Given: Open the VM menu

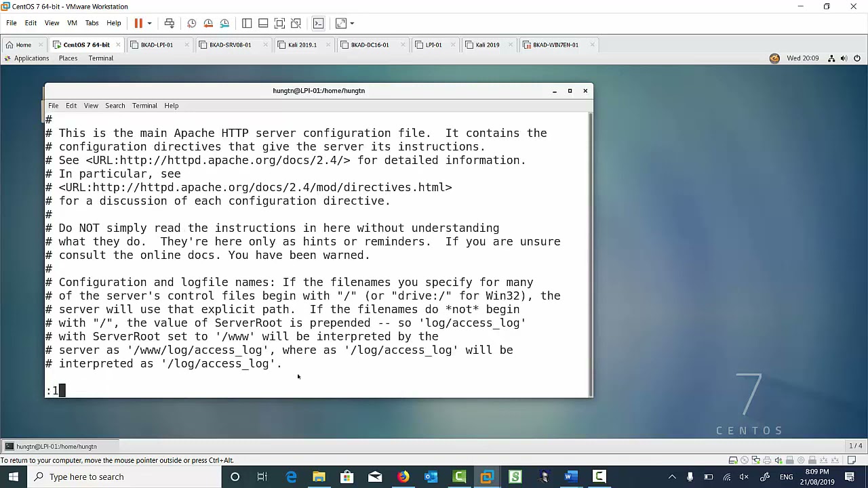Looking at the screenshot, I should pyautogui.click(x=72, y=23).
